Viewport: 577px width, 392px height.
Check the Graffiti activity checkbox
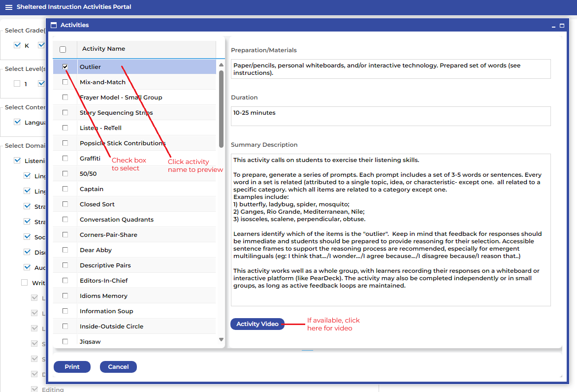pos(65,158)
